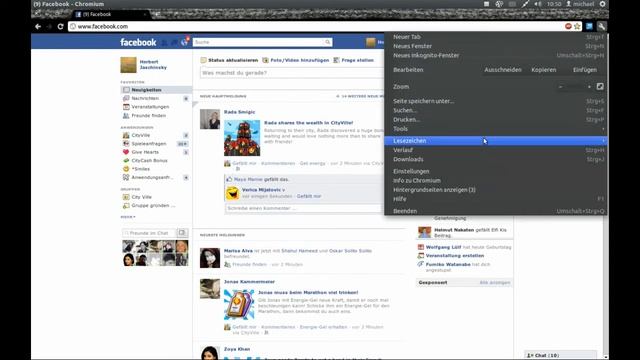Viewport: 640px width, 360px height.
Task: Click Veranstaltung erstellen link
Action: pyautogui.click(x=455, y=256)
